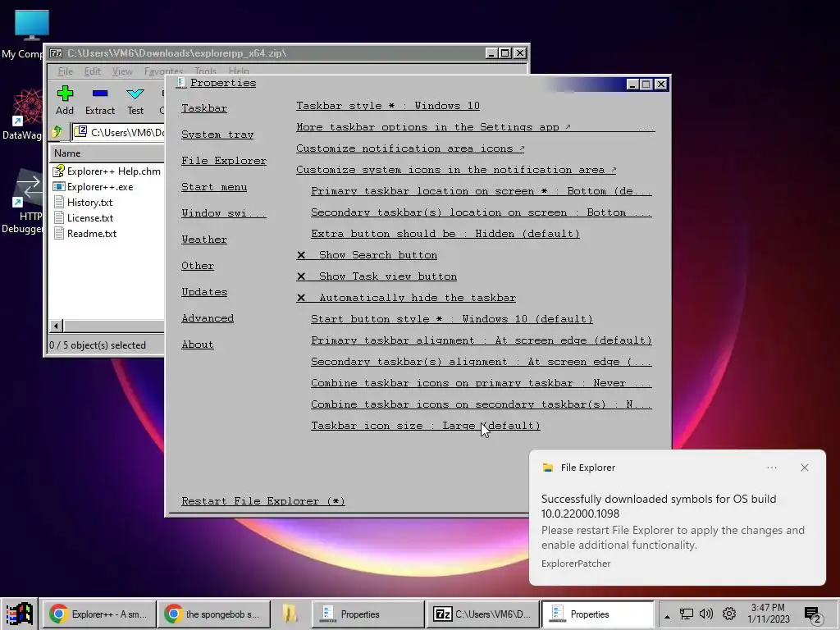Change Primary taskbar alignment setting
Viewport: 840px width, 630px height.
click(481, 340)
